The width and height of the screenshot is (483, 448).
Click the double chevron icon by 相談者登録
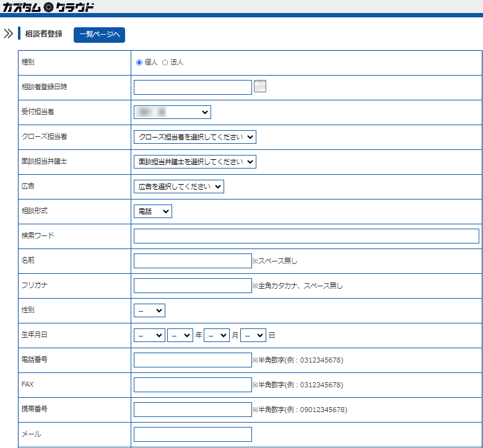[8, 34]
